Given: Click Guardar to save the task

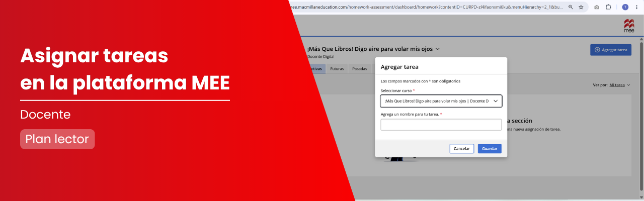Looking at the screenshot, I should pos(490,149).
